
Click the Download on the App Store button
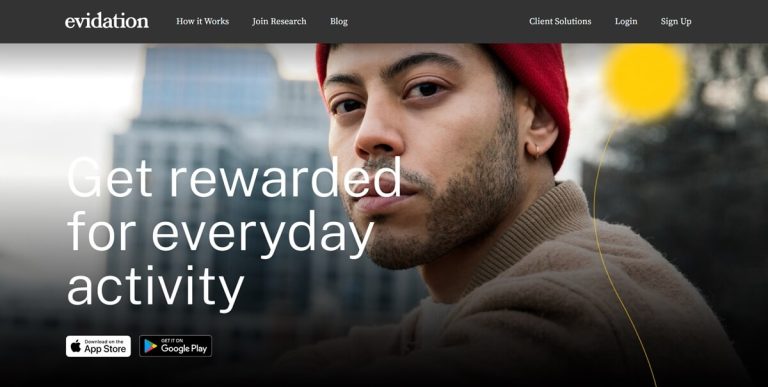click(x=98, y=346)
